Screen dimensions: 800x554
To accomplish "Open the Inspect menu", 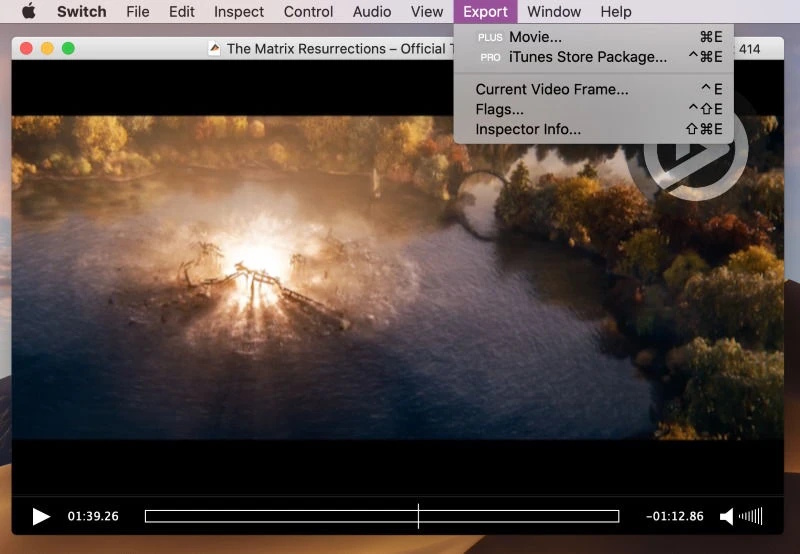I will pyautogui.click(x=239, y=11).
